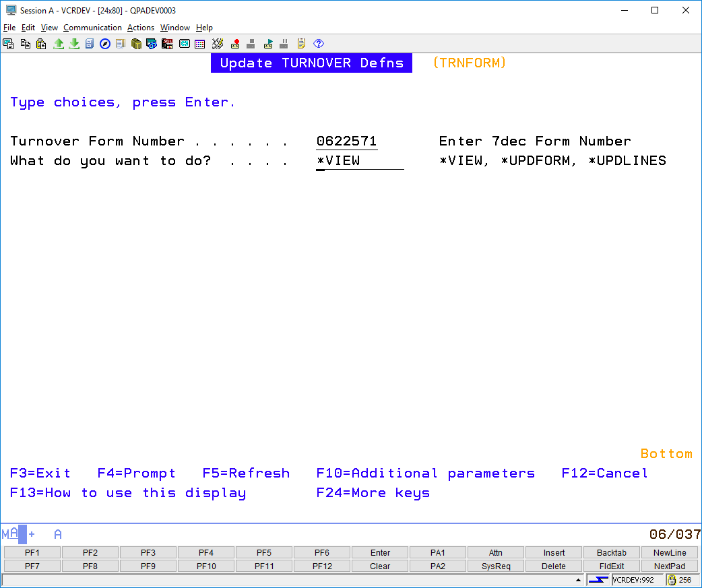
Task: Click the PF12 keypad button
Action: tap(322, 566)
